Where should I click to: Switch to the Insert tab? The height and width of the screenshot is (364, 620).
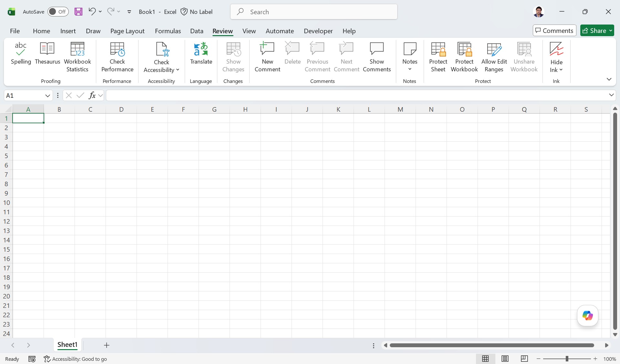68,31
